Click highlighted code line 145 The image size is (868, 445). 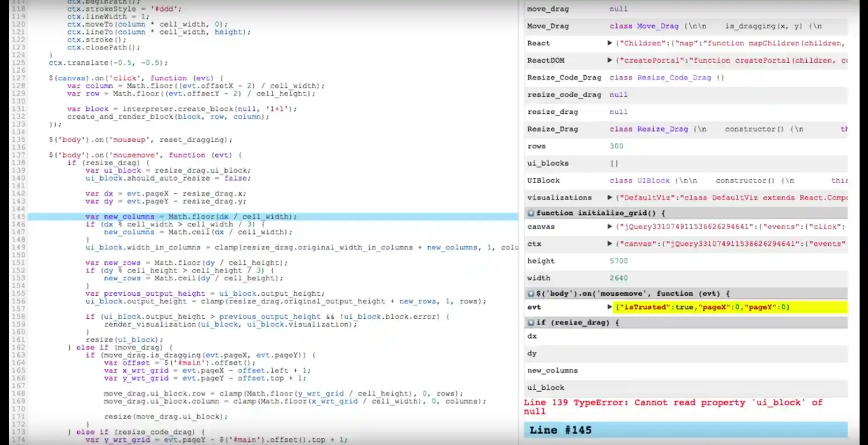click(x=190, y=217)
